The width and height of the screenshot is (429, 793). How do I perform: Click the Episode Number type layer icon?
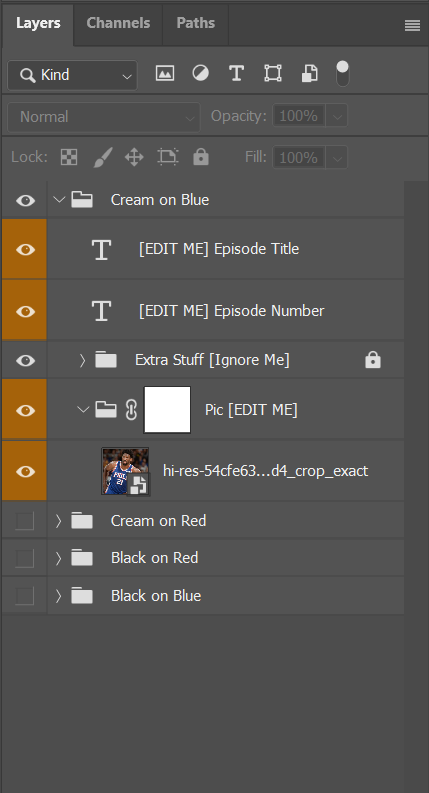coord(101,311)
